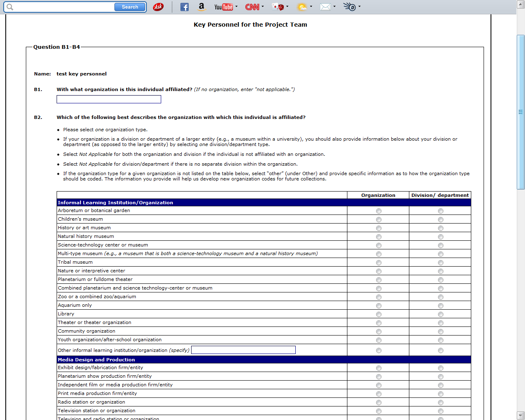Select Organization for Community organization
Viewport: 525px width, 420px height.
pyautogui.click(x=379, y=331)
